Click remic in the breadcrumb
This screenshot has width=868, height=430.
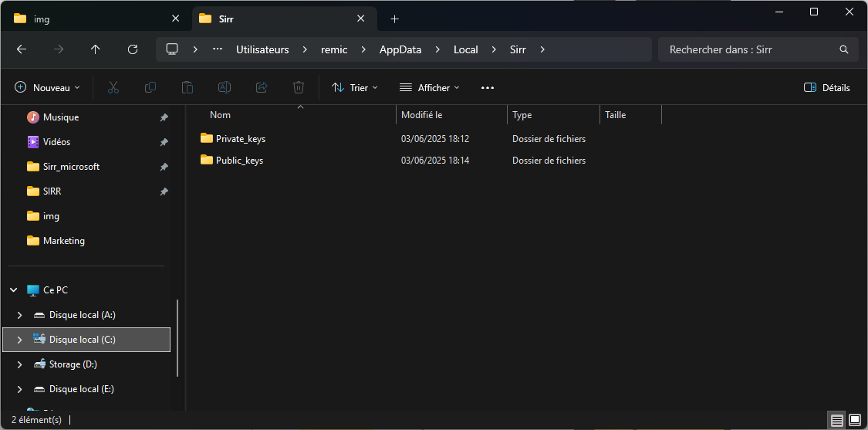click(334, 49)
